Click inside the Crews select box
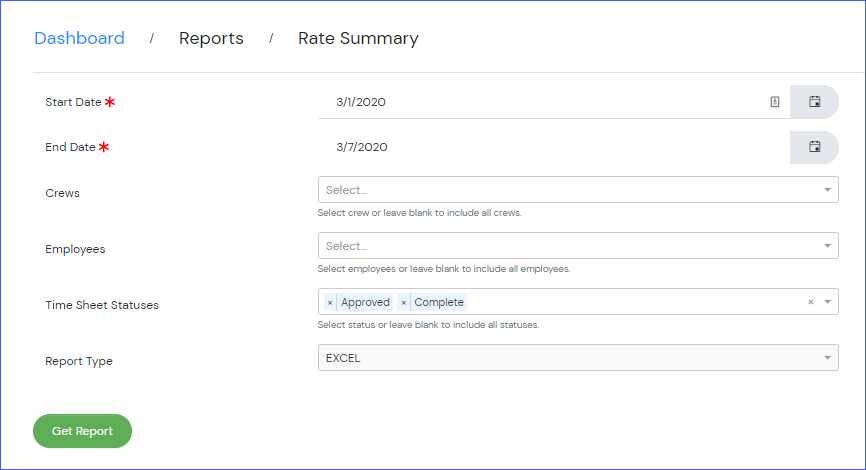Image resolution: width=866 pixels, height=470 pixels. pos(578,190)
